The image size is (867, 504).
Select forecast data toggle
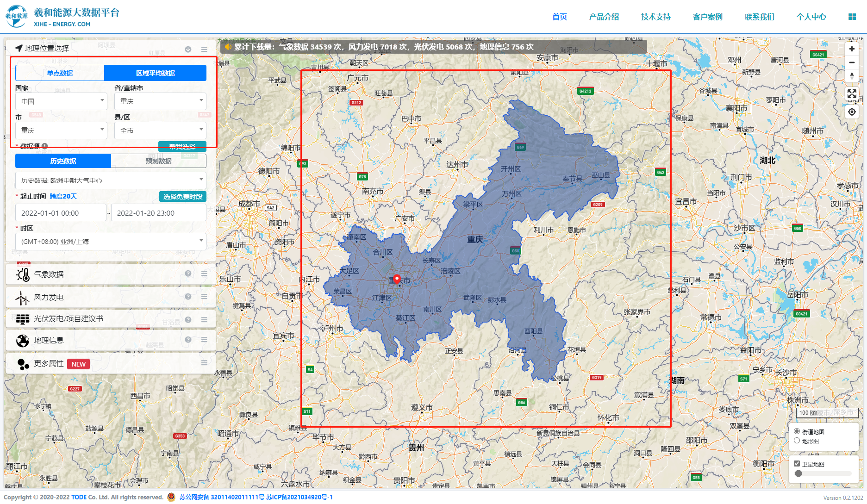click(158, 161)
